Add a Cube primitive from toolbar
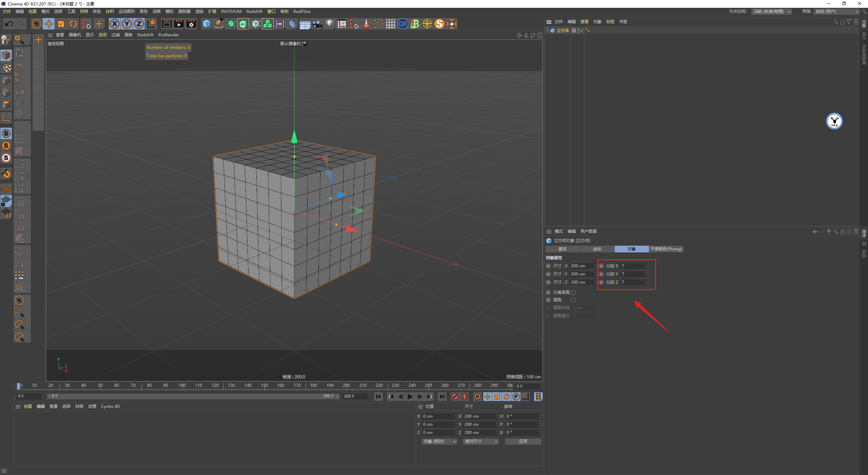Image resolution: width=868 pixels, height=475 pixels. click(x=206, y=24)
